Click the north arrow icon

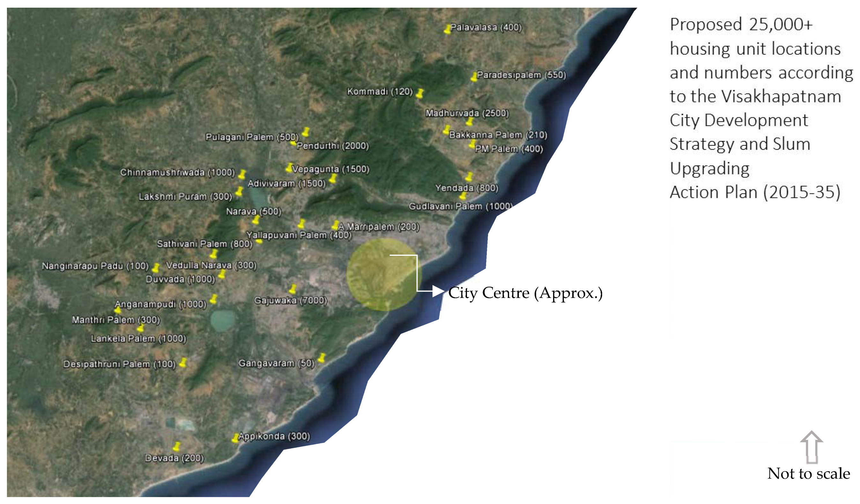pyautogui.click(x=812, y=447)
